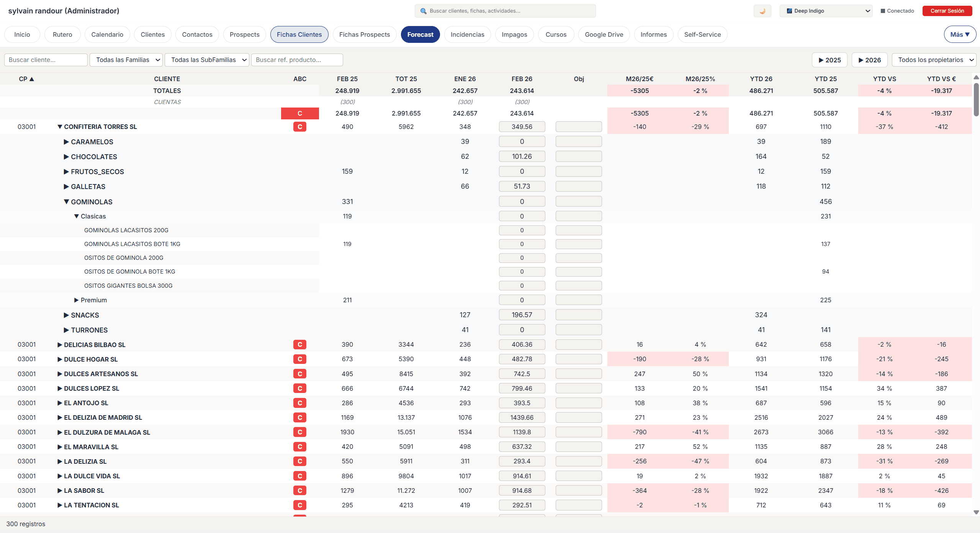Open the Informes tab
This screenshot has width=980, height=533.
click(653, 34)
